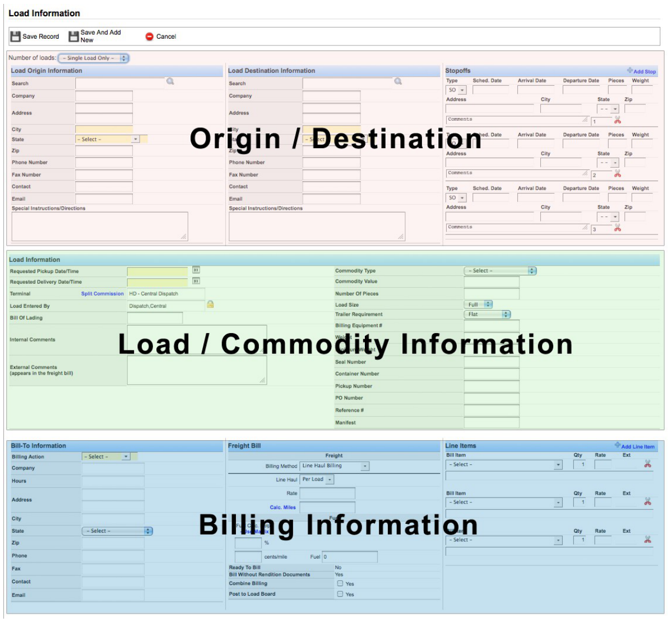Click the Cancel button text
672x622 pixels.
pyautogui.click(x=166, y=36)
